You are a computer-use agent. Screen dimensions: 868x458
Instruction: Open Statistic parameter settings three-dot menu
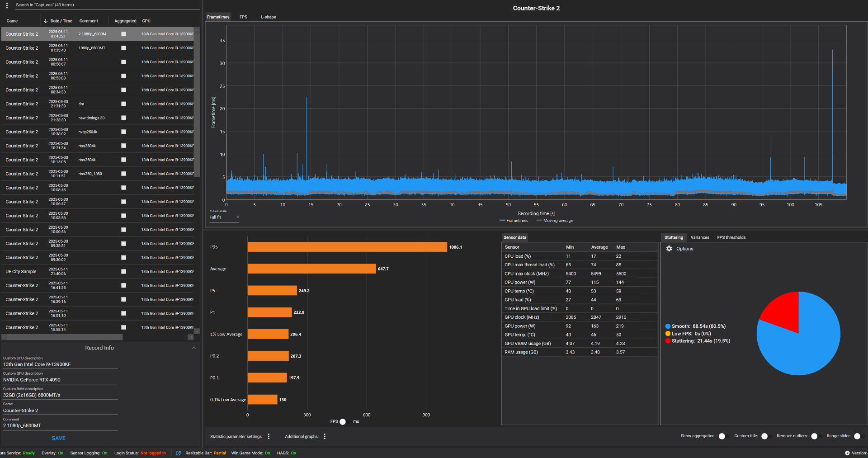click(x=269, y=436)
